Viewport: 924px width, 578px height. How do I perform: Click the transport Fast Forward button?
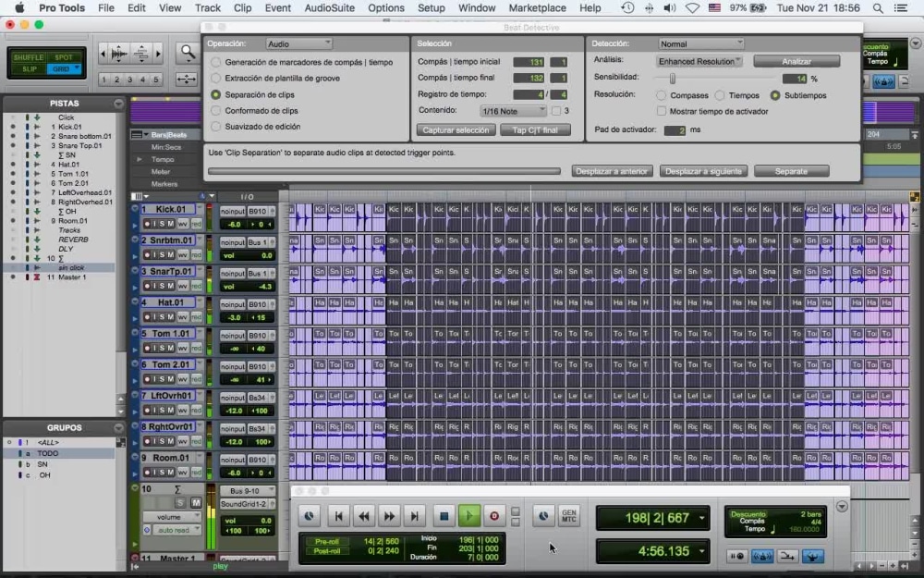[x=390, y=516]
